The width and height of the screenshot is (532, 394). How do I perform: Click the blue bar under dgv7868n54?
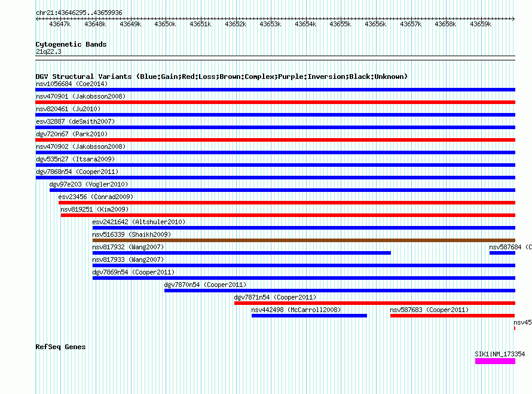pos(275,178)
